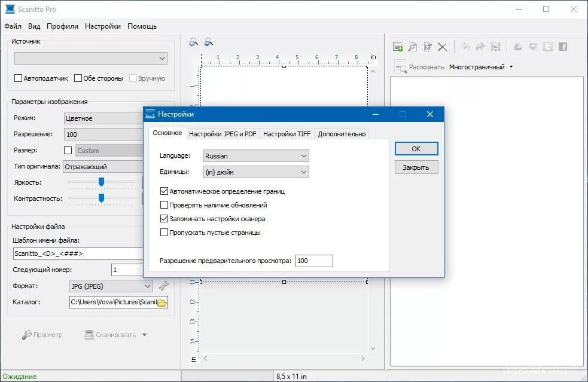Click the Шаблон имени файла input field
The height and width of the screenshot is (382, 588).
coord(78,254)
